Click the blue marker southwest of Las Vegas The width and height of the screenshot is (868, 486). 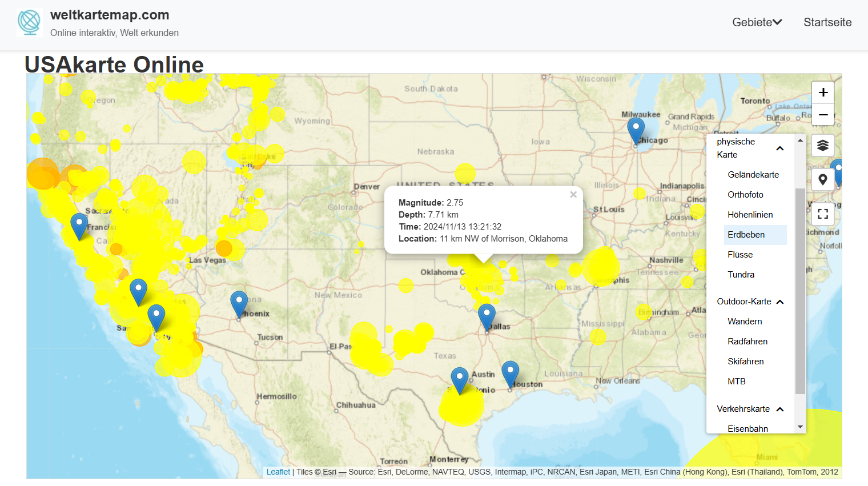point(138,292)
